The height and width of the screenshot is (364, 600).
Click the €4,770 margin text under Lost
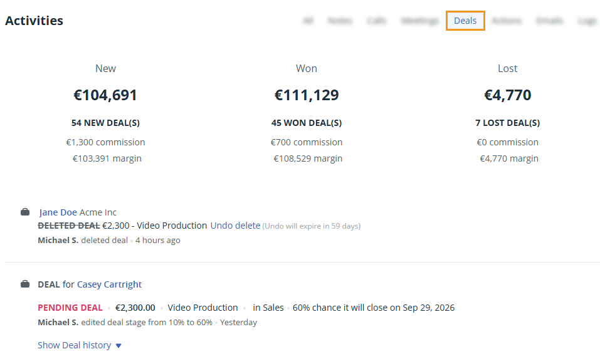pos(509,159)
